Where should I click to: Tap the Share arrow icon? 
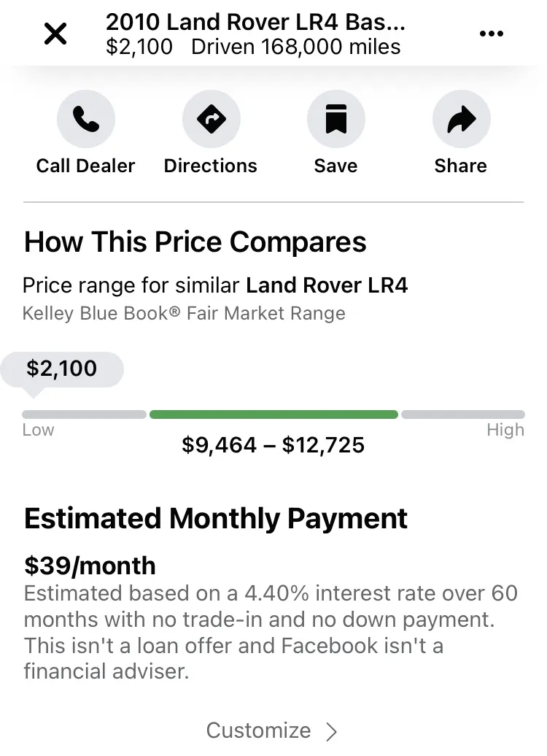(x=461, y=119)
